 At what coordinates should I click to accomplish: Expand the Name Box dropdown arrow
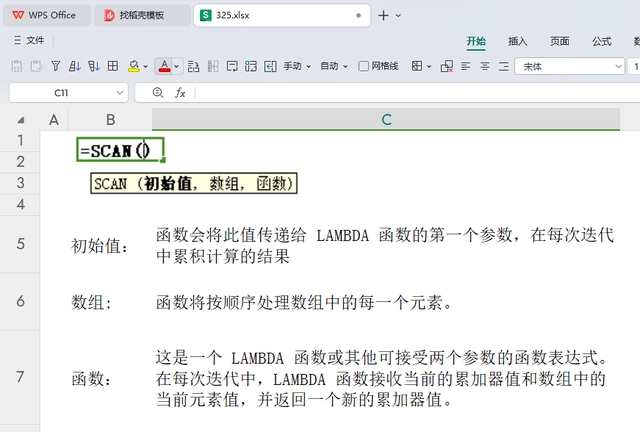pos(120,93)
